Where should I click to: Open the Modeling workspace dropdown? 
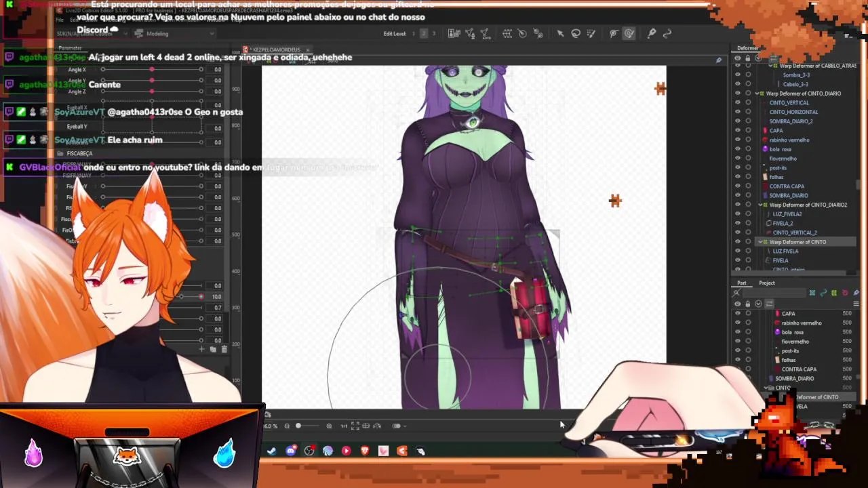point(174,33)
